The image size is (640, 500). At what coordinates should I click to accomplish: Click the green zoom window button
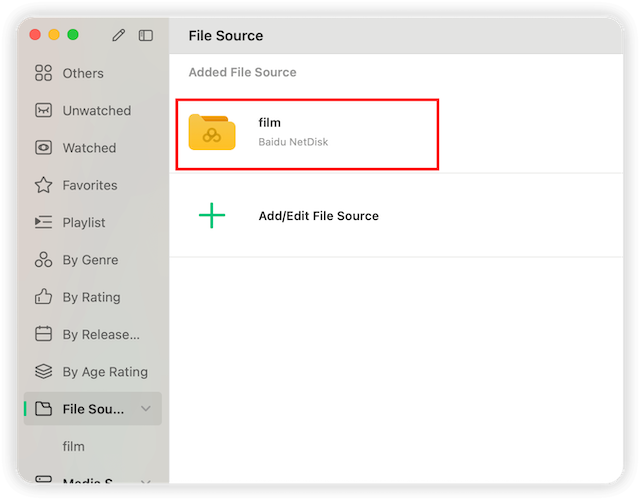click(73, 35)
